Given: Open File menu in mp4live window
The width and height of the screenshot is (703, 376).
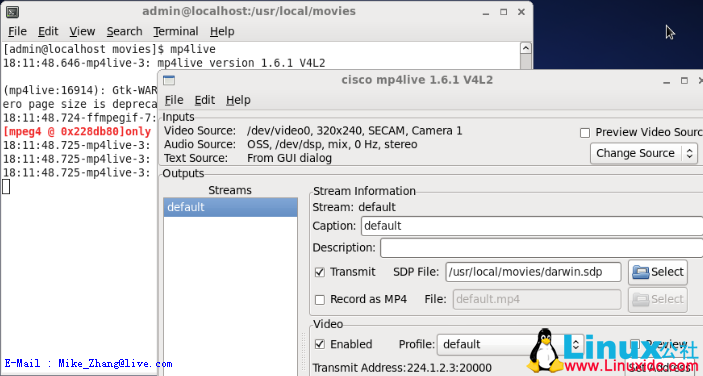Looking at the screenshot, I should pyautogui.click(x=174, y=100).
